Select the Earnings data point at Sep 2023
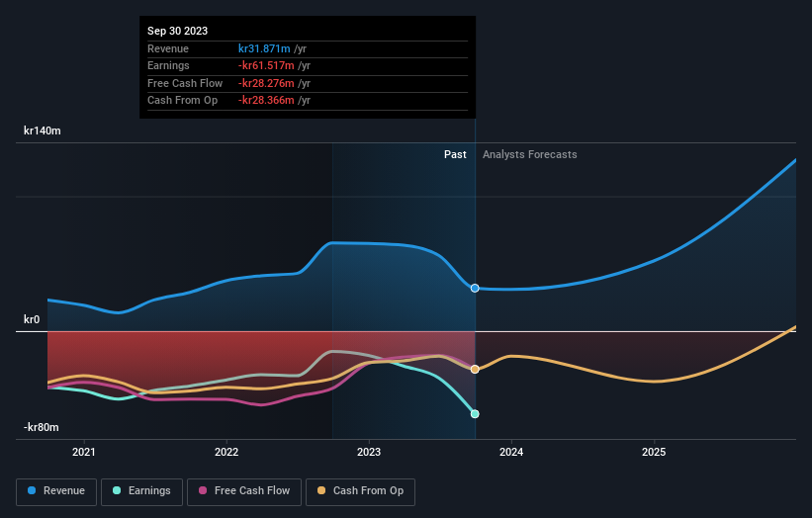The width and height of the screenshot is (812, 518). click(x=475, y=414)
